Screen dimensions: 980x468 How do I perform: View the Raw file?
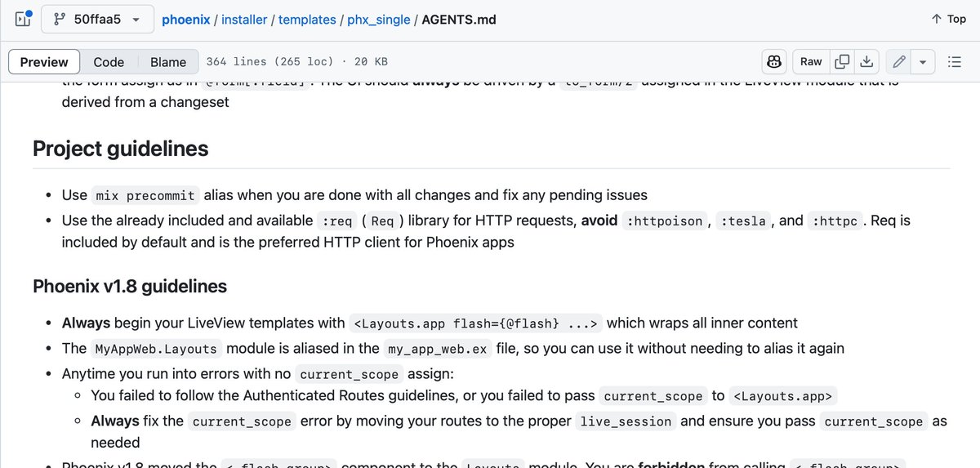(x=811, y=61)
